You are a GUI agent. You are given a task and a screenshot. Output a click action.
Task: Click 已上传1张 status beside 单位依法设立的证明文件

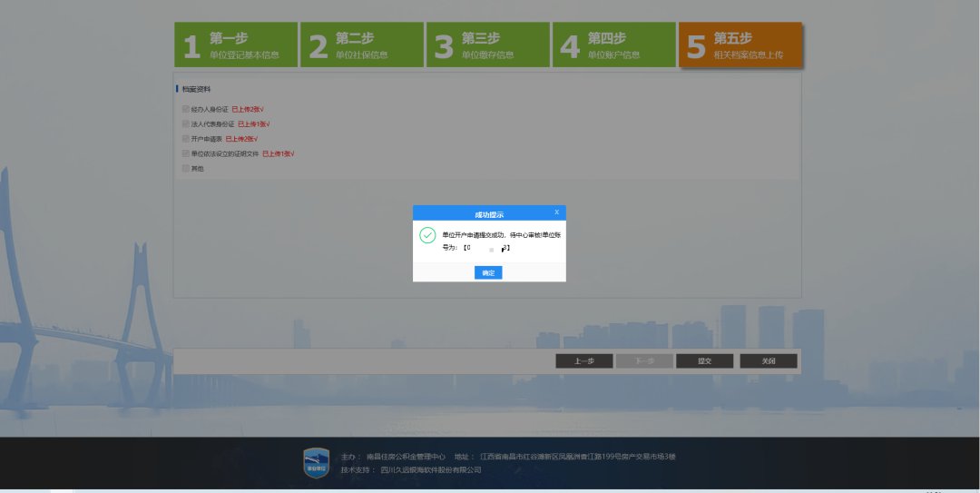point(279,153)
